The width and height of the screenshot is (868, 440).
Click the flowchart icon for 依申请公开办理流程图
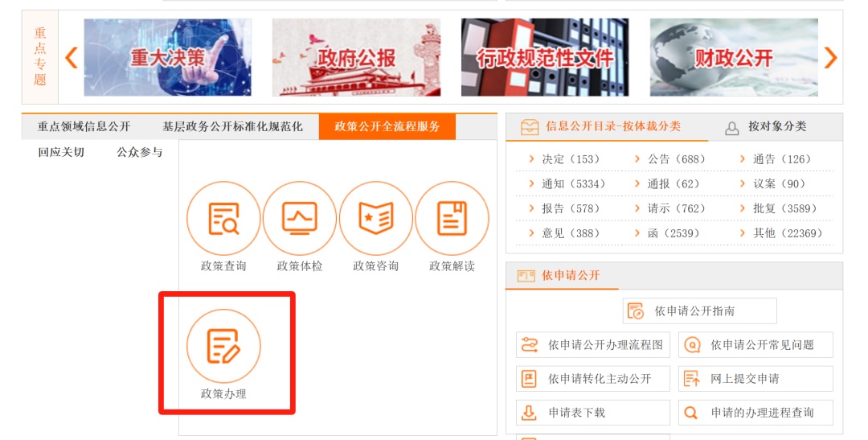tap(529, 345)
